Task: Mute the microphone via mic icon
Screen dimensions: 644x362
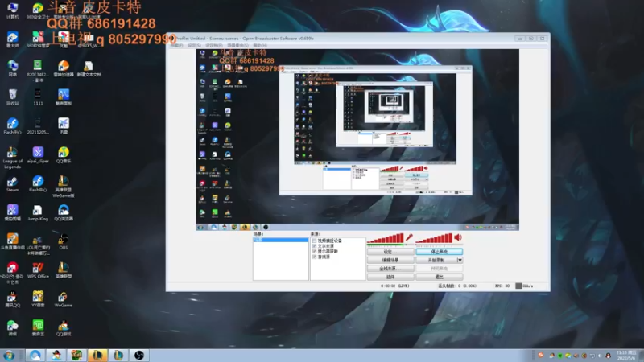Action: point(409,237)
